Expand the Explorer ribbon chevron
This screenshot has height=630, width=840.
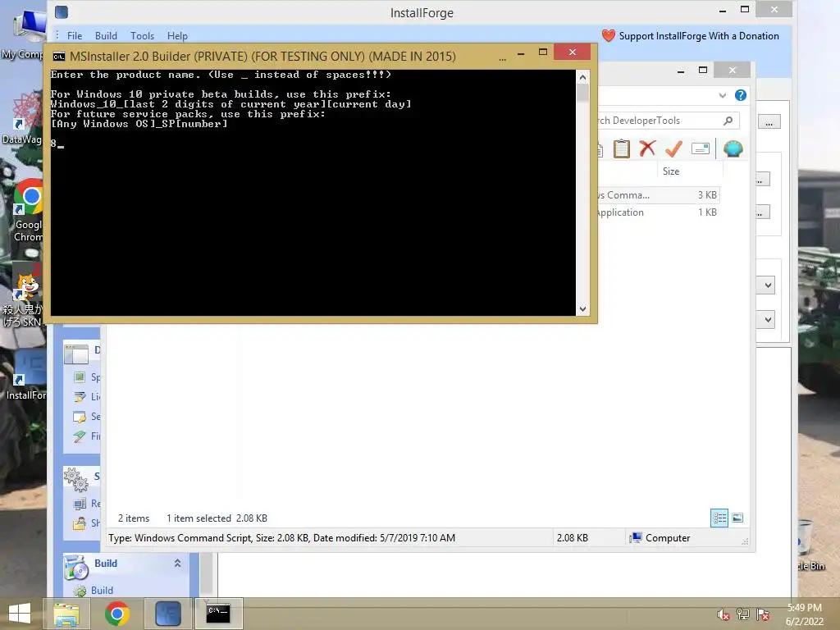click(x=722, y=95)
